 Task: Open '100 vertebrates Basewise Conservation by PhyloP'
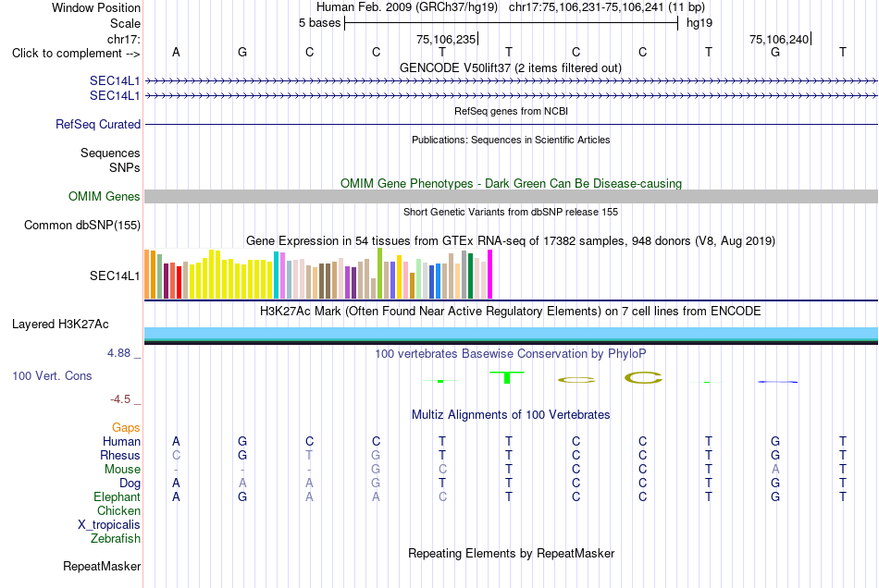coord(511,353)
